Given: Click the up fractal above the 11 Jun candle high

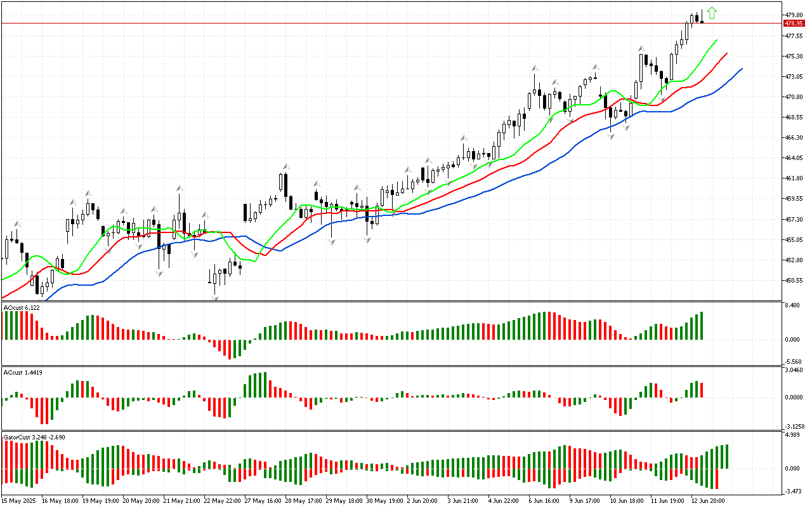Looking at the screenshot, I should [x=641, y=48].
